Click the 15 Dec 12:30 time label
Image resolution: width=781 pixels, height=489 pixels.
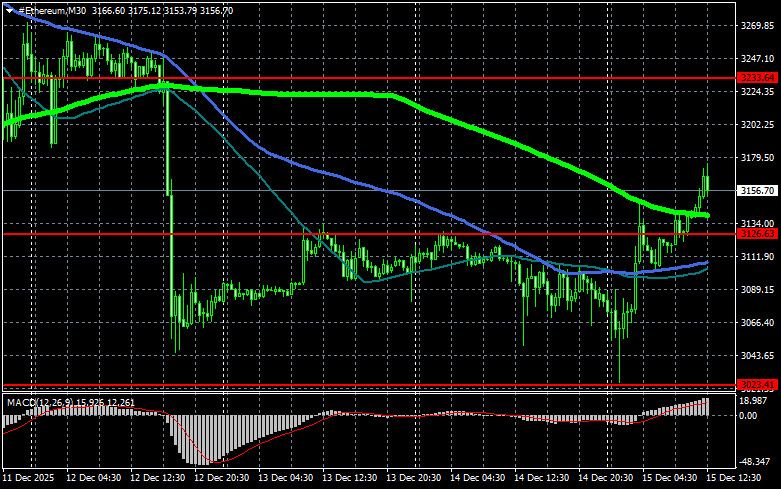click(x=734, y=478)
